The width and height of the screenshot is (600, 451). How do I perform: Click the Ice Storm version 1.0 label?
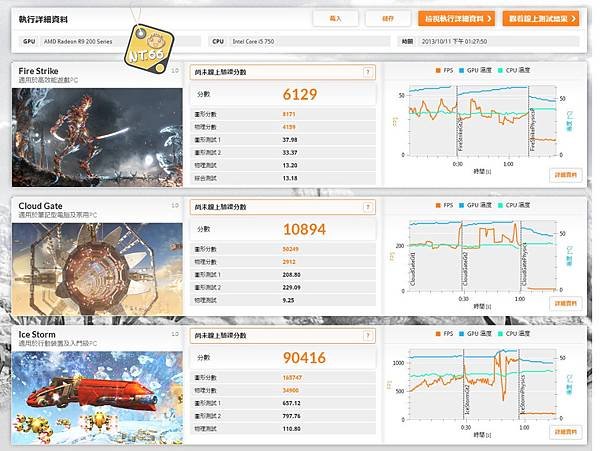coord(175,334)
